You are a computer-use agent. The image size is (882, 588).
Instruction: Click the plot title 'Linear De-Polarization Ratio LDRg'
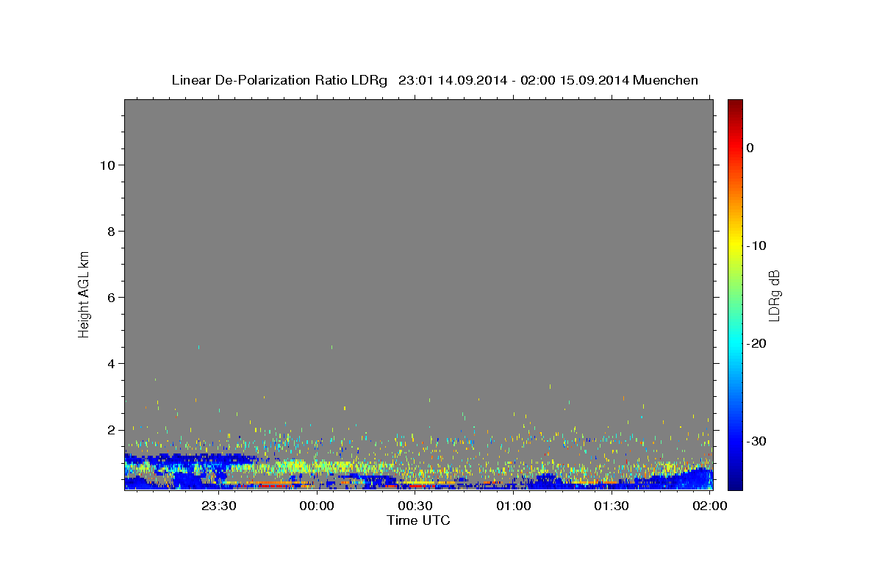[x=279, y=80]
